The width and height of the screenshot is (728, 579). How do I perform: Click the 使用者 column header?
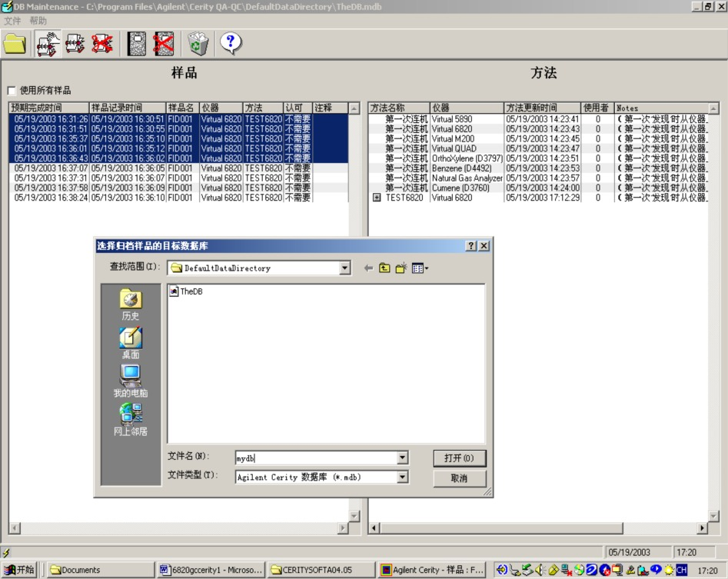click(597, 108)
